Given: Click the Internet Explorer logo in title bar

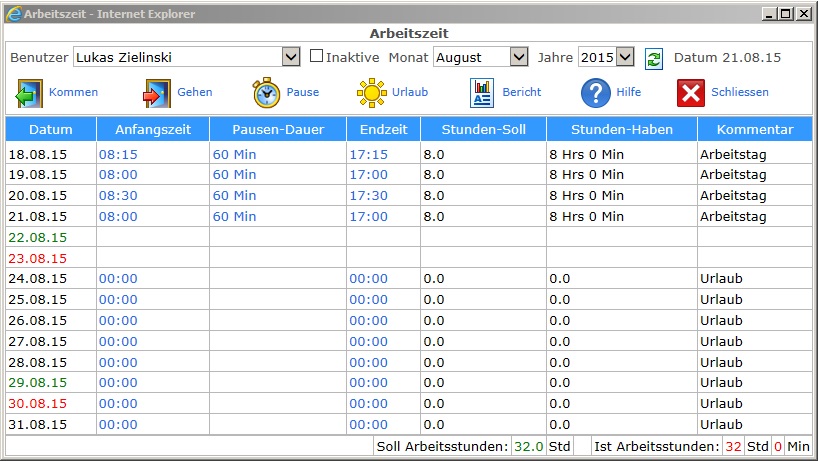Looking at the screenshot, I should click(13, 14).
